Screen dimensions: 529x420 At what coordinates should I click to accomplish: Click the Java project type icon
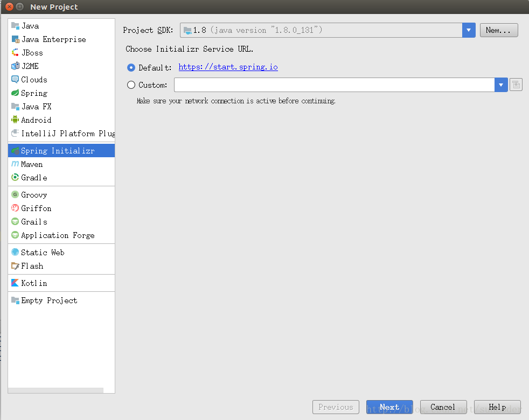pyautogui.click(x=15, y=26)
